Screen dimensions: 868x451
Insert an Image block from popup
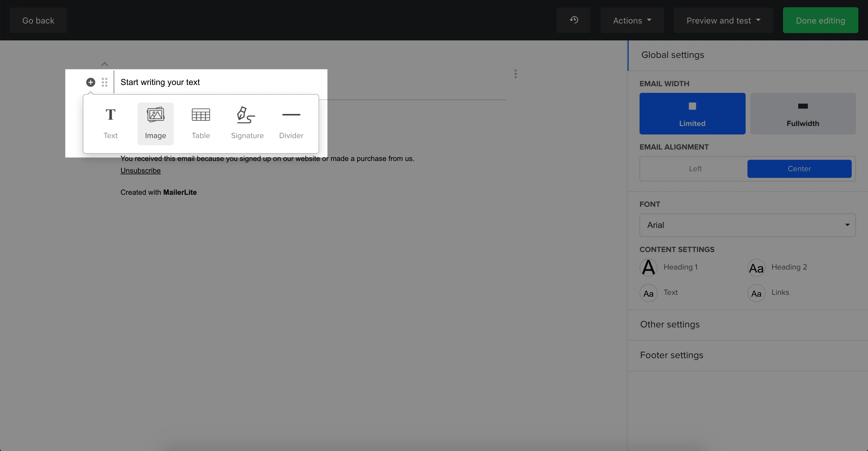tap(155, 123)
